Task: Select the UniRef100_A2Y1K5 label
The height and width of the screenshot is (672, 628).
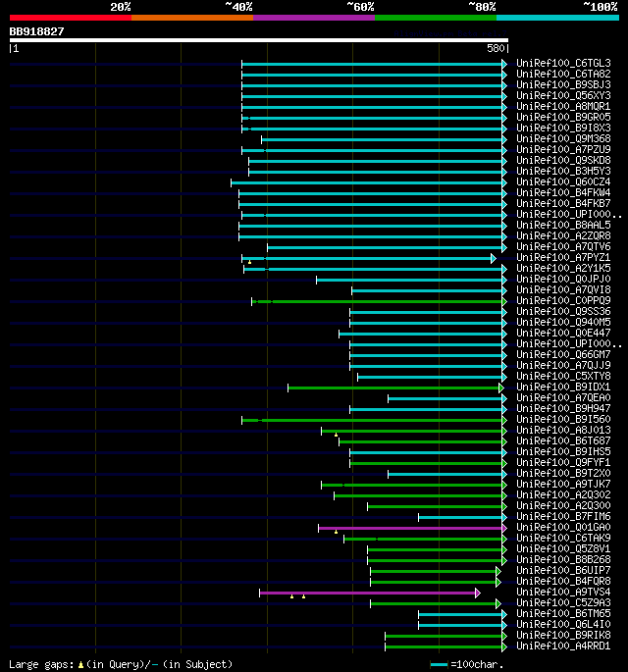Action: tap(563, 268)
